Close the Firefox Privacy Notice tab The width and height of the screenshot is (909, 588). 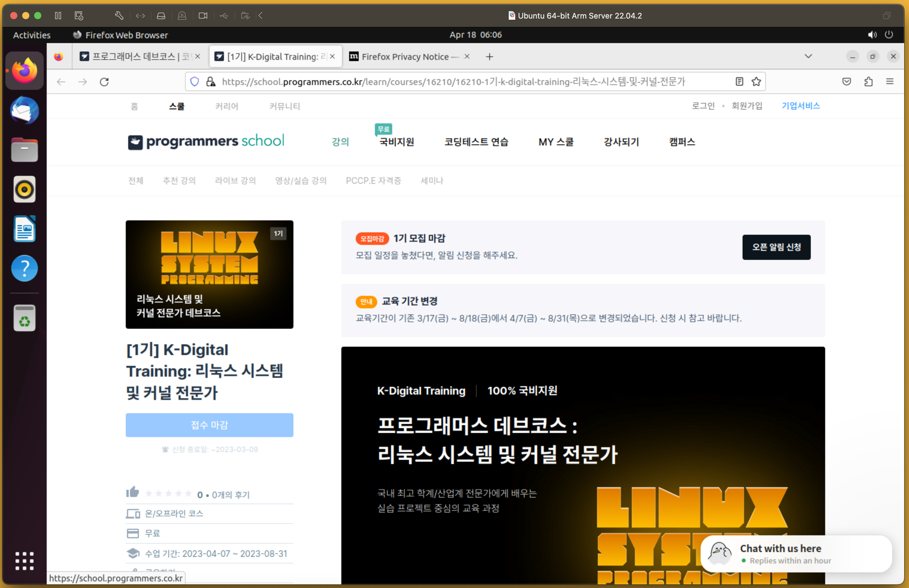467,57
